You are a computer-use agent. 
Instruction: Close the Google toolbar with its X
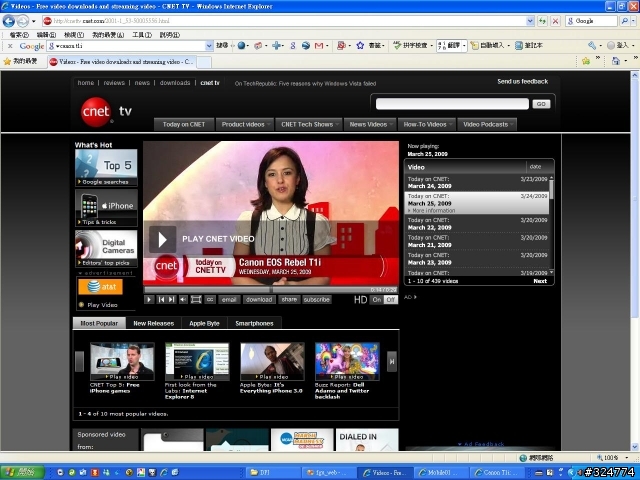coord(10,46)
